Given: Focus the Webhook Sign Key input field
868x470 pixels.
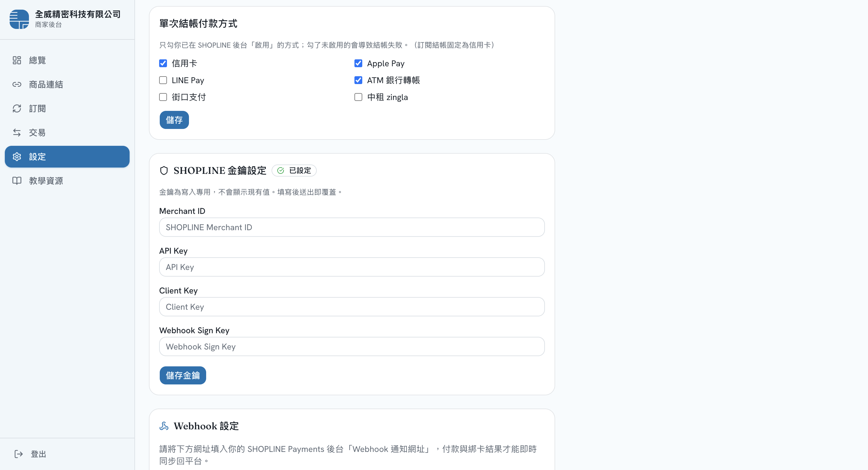Looking at the screenshot, I should tap(352, 346).
